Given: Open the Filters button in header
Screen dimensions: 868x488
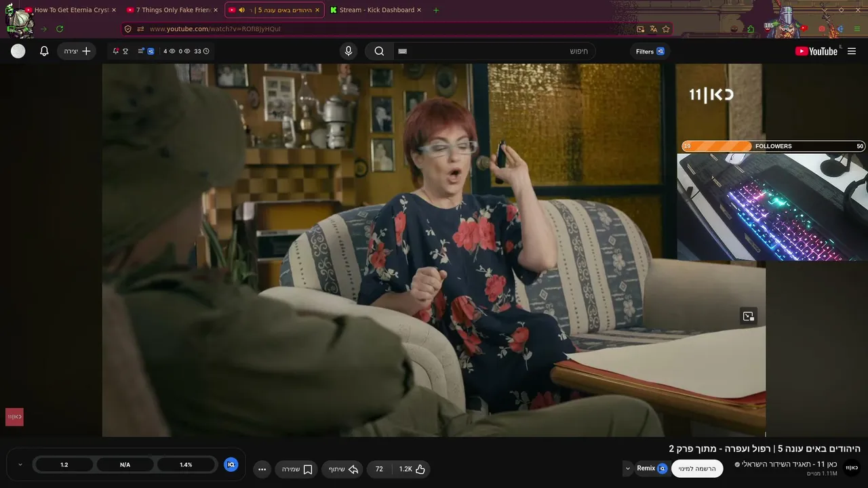Looking at the screenshot, I should (x=650, y=52).
